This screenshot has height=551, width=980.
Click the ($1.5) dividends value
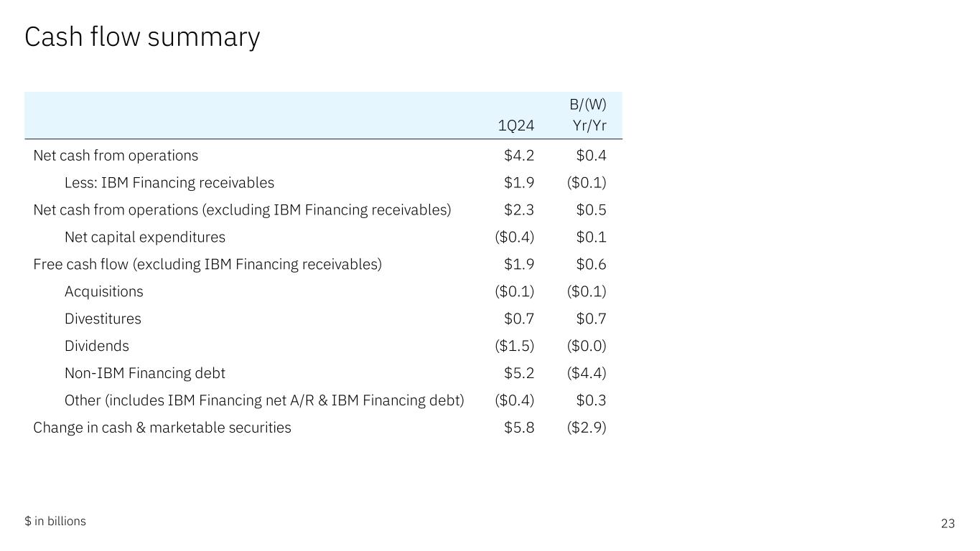tap(515, 347)
